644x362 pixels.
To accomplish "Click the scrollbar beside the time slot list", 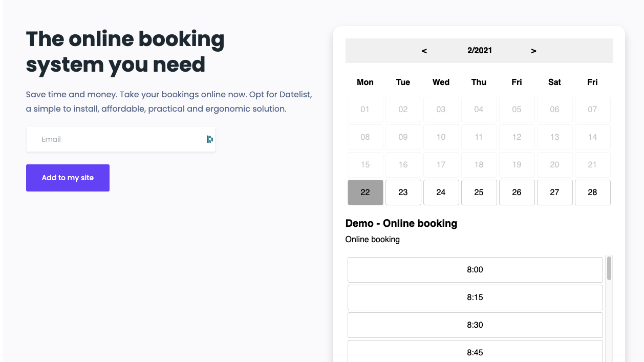I will [x=609, y=270].
